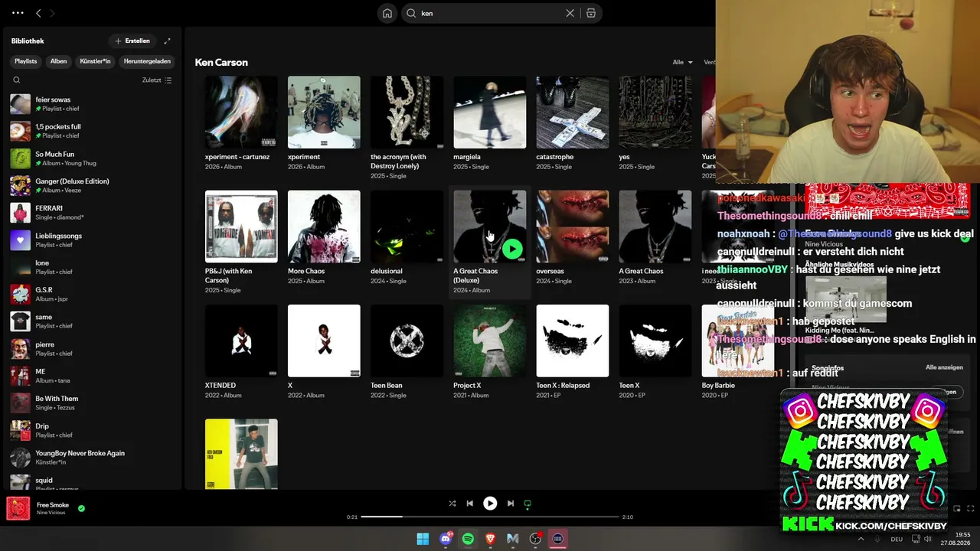Open the Alle filter dropdown for Ken Carson
980x551 pixels.
click(682, 62)
